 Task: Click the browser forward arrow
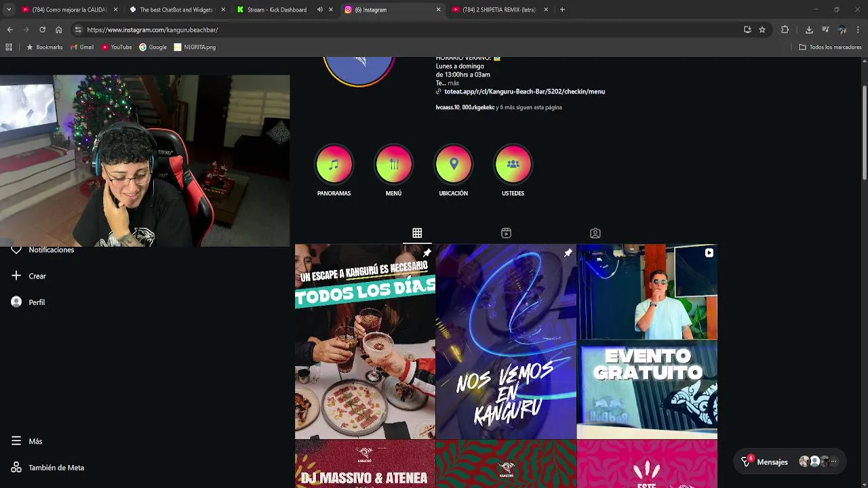[26, 30]
